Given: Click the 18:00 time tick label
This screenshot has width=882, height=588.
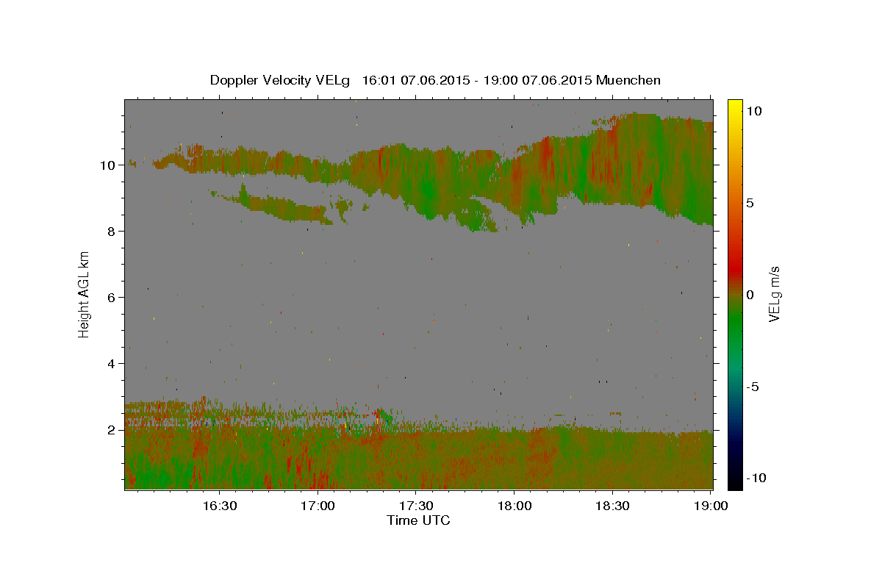Looking at the screenshot, I should click(514, 506).
